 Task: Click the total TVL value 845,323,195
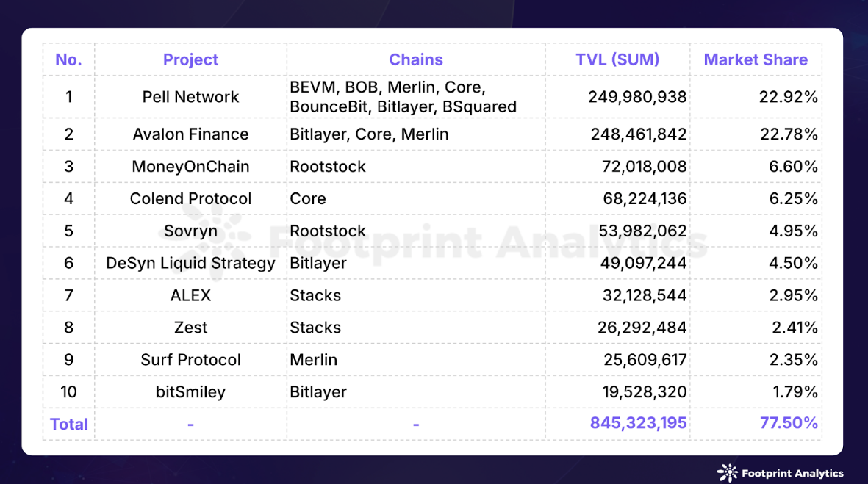638,423
